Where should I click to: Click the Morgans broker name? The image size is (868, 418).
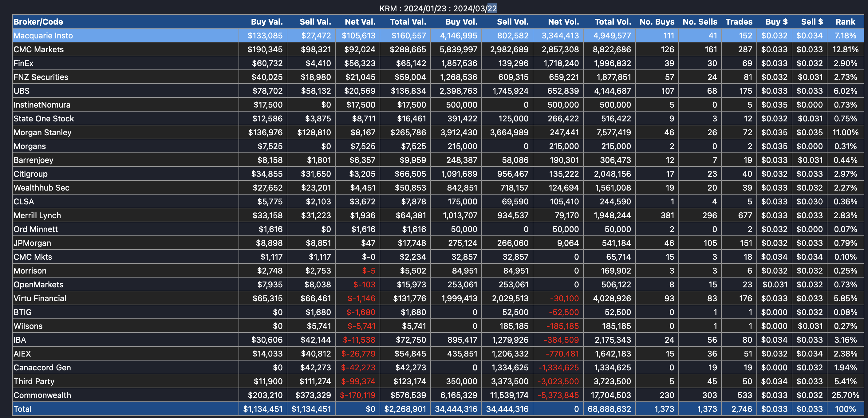tap(30, 146)
